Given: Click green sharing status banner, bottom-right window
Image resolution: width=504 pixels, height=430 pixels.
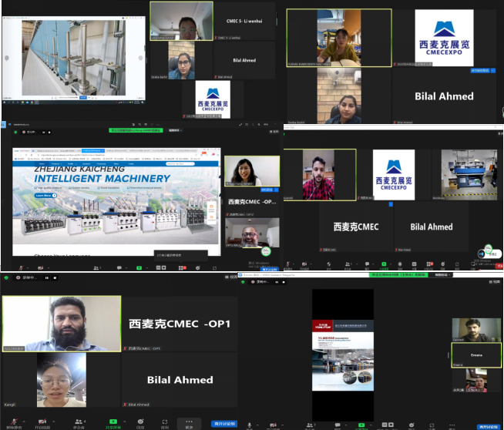Looking at the screenshot, I should [x=398, y=275].
